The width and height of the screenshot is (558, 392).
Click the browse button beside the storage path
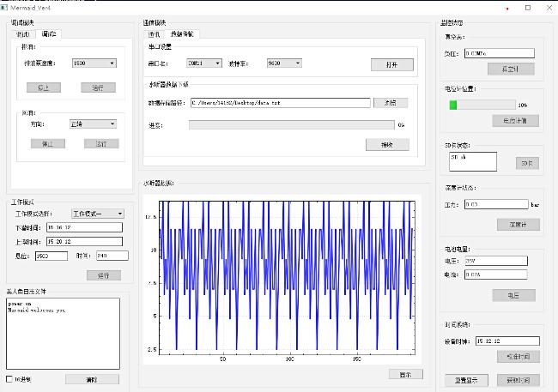pos(391,103)
